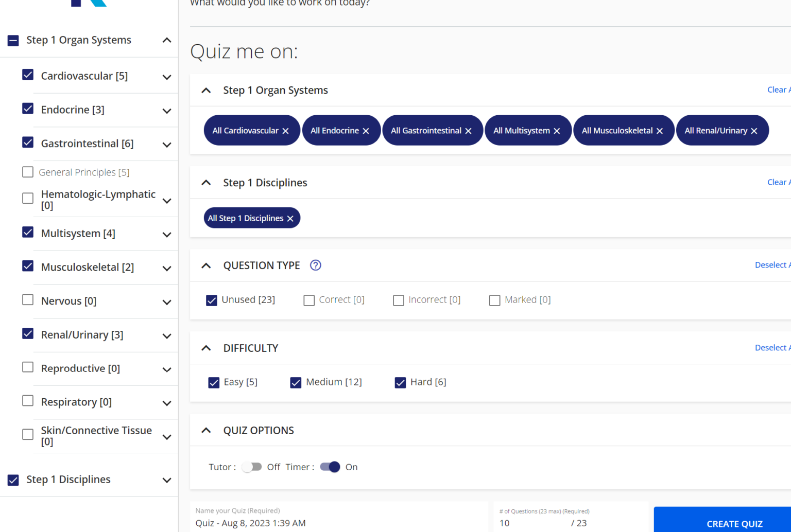The height and width of the screenshot is (532, 791).
Task: Remove the All Multisystem filter chip
Action: click(557, 130)
